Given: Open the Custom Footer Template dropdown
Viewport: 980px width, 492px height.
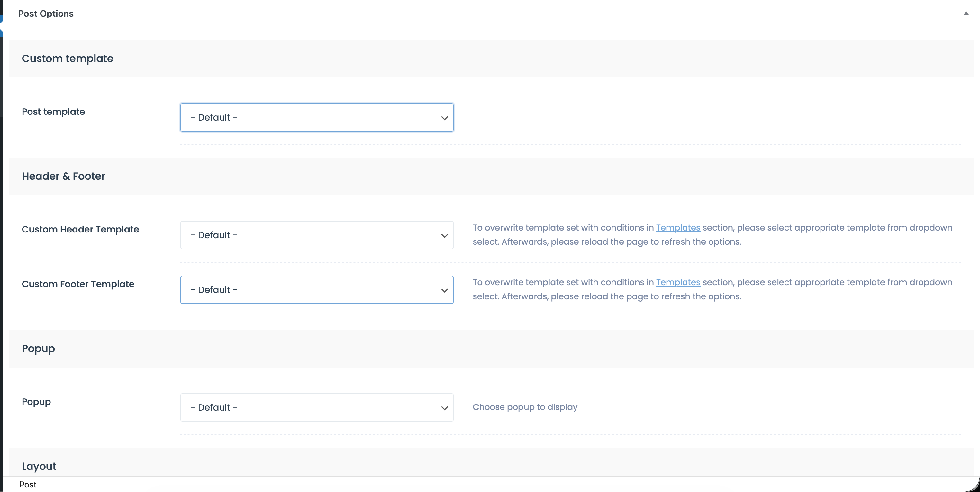Looking at the screenshot, I should [316, 290].
